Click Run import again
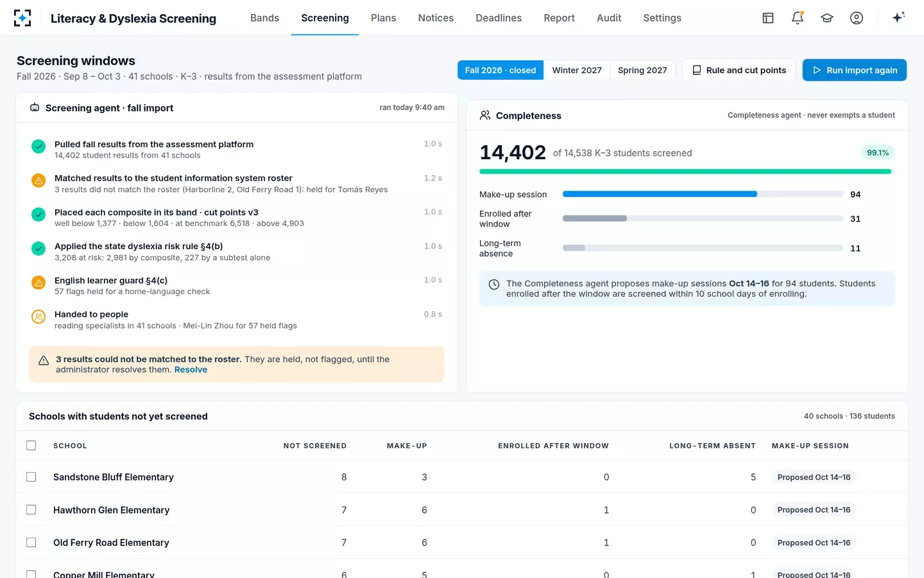The height and width of the screenshot is (578, 924). [855, 70]
